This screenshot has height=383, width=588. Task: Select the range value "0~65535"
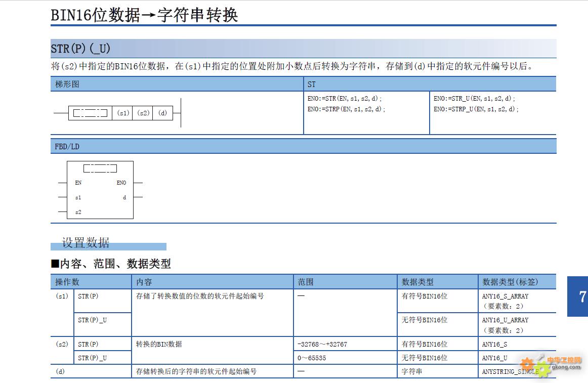[312, 358]
